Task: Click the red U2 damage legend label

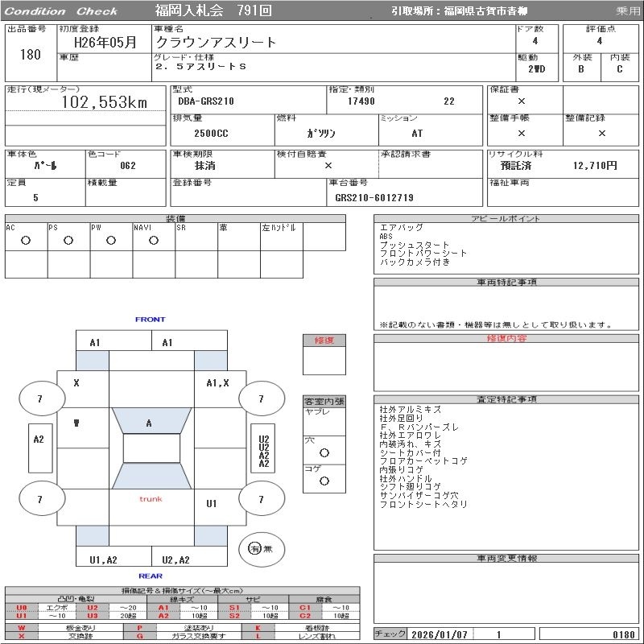Action: pyautogui.click(x=93, y=608)
